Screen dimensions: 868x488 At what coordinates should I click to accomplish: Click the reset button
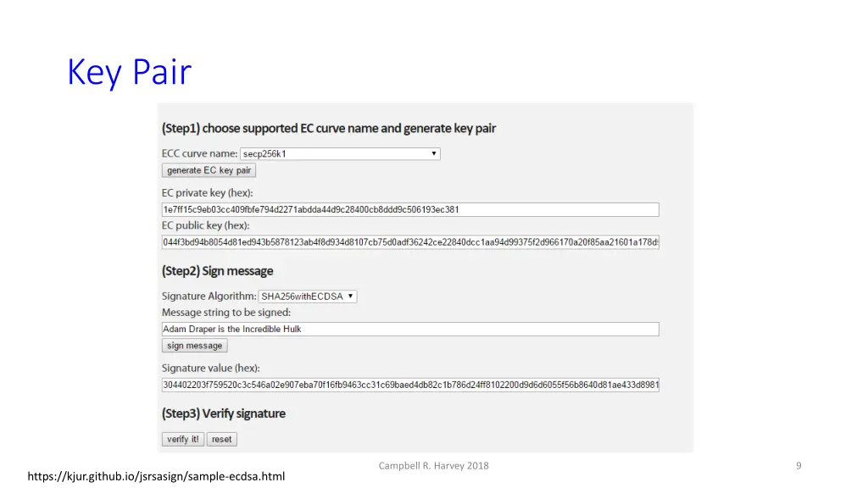[221, 440]
